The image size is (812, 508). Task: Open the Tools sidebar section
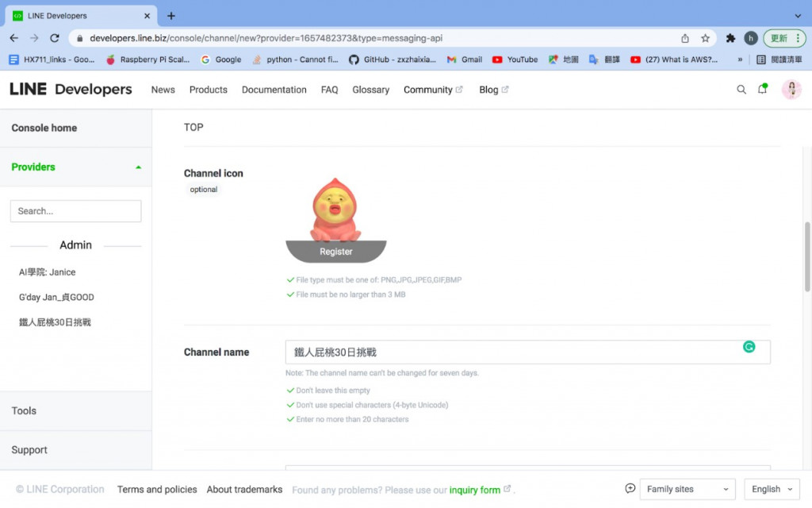tap(75, 410)
